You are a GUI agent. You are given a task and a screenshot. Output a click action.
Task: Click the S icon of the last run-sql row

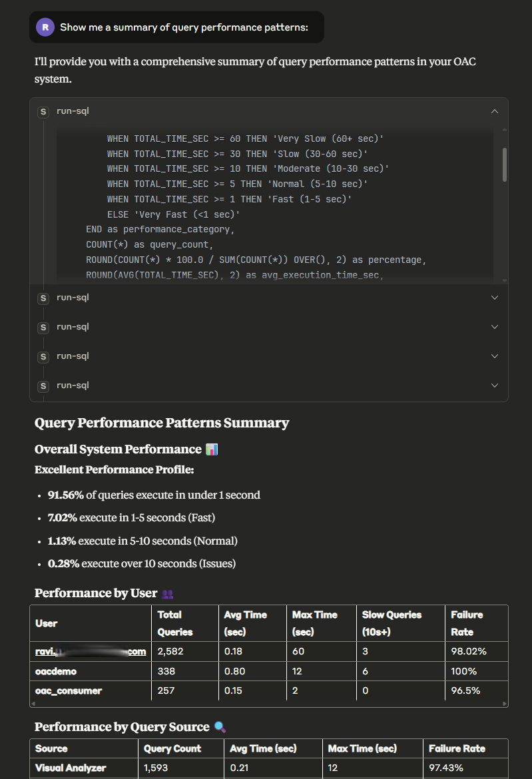pos(44,386)
